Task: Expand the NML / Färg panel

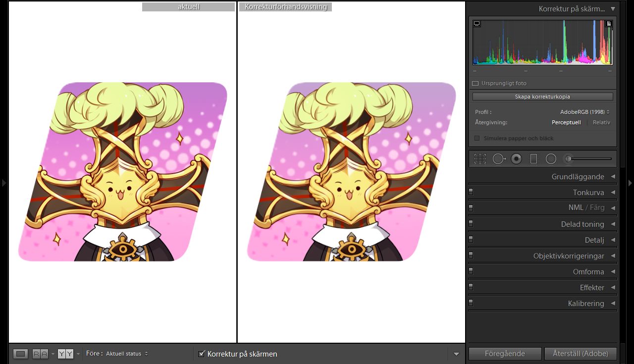Action: click(x=613, y=208)
